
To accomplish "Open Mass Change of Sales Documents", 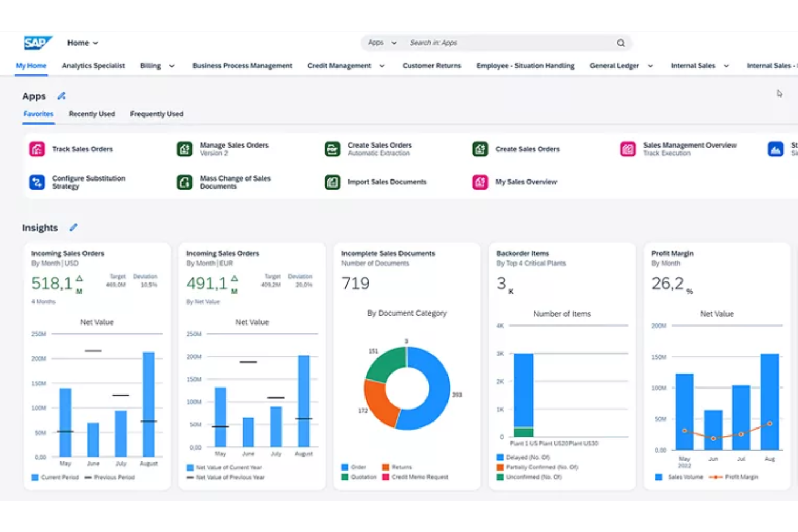I will pos(184,182).
